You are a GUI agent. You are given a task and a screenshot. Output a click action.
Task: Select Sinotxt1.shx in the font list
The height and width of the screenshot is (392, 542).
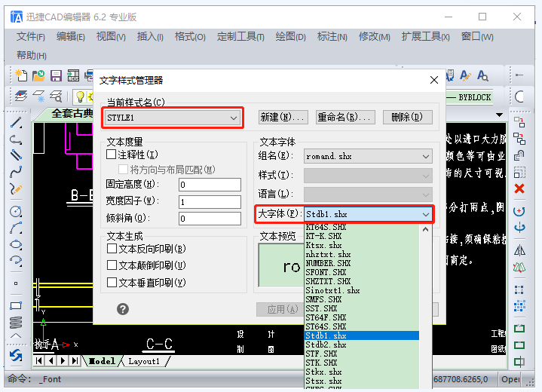pos(362,290)
